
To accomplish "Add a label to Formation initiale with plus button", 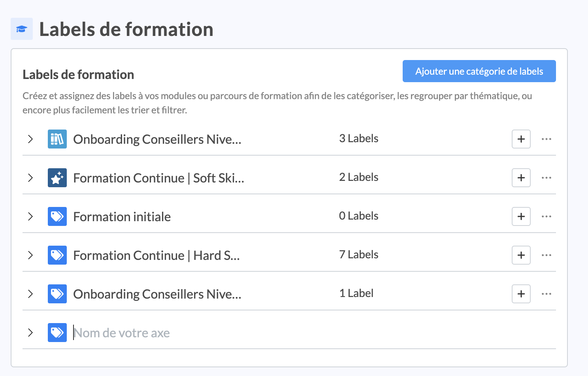I will 521,216.
